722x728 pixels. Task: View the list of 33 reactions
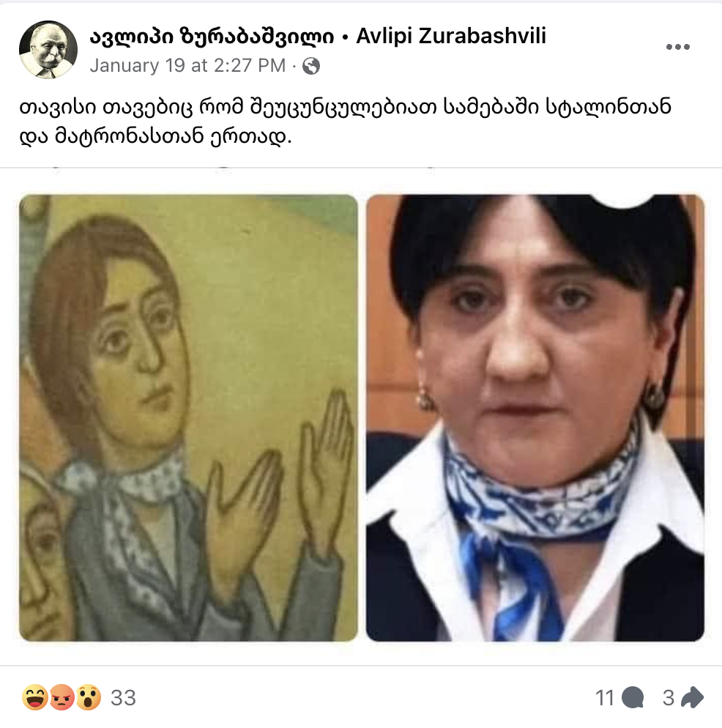coord(123,697)
